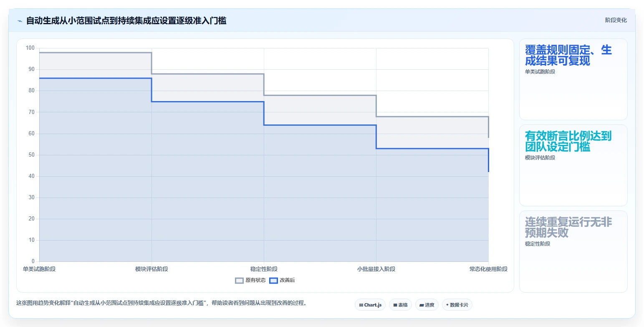Viewport: 644px width, 327px height.
Task: Select the 表格 tag
Action: tap(400, 305)
